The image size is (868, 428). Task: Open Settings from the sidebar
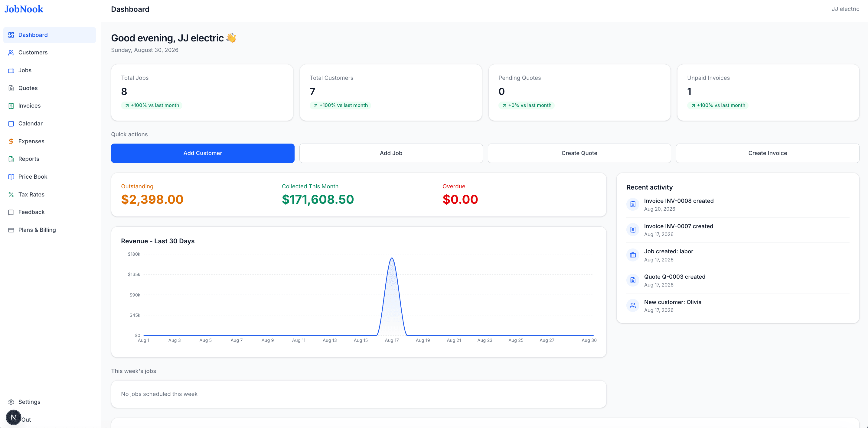(50, 402)
